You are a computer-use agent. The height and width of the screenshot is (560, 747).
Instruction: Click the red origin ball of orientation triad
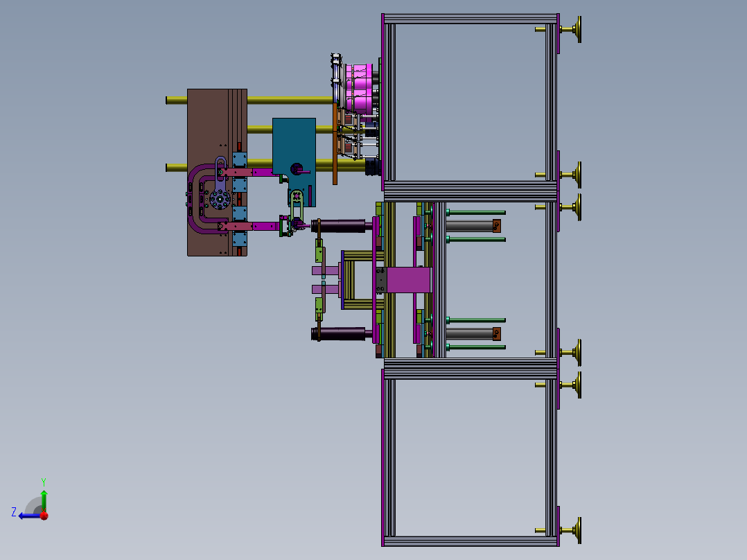tap(44, 516)
